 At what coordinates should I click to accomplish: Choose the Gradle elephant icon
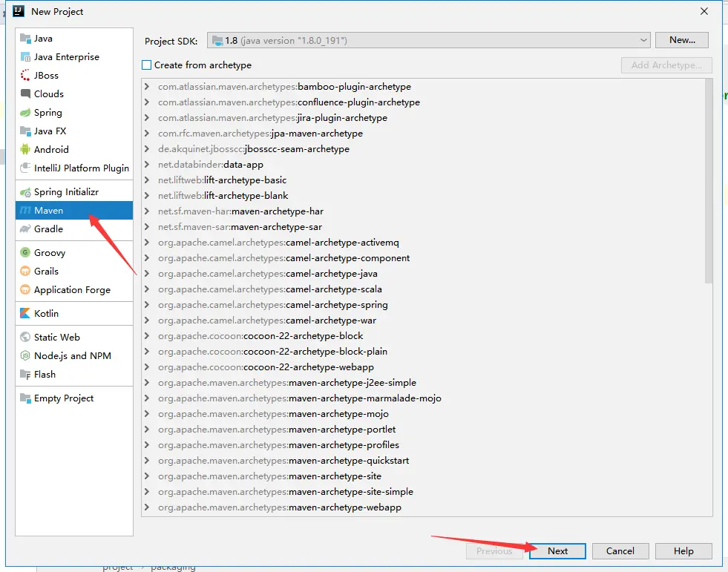(25, 229)
